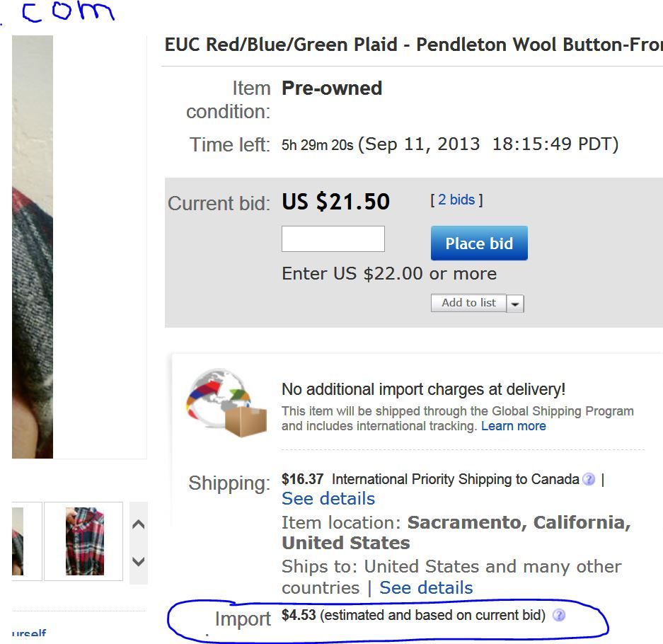
Task: Select the plaid shirt on hanger thumbnail
Action: click(x=84, y=541)
